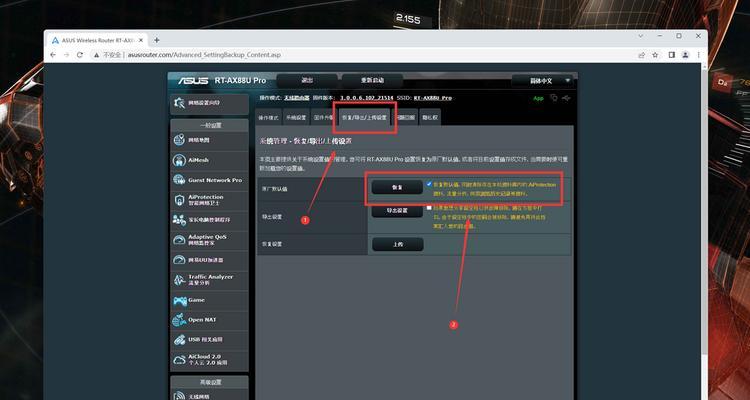Click the 退出 logout button

307,80
